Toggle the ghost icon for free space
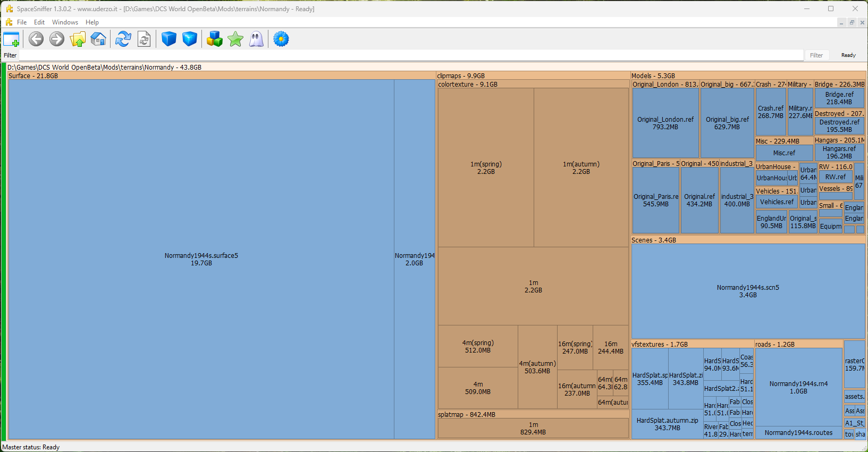 pos(256,39)
